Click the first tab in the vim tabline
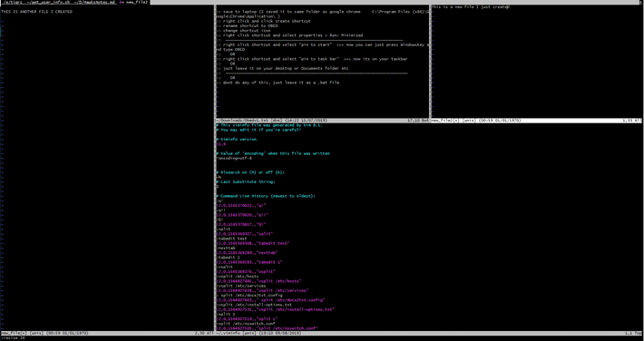644x341 pixels. (x=12, y=2)
